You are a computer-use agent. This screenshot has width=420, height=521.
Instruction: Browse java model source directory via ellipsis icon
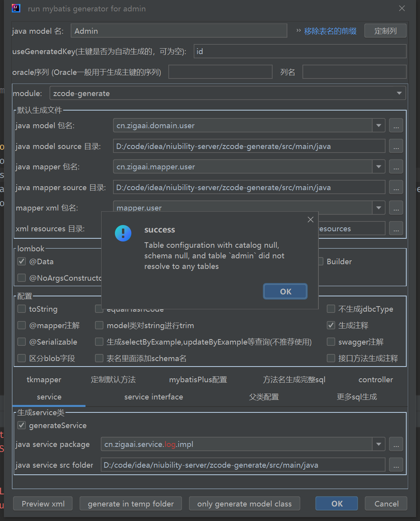tap(396, 146)
